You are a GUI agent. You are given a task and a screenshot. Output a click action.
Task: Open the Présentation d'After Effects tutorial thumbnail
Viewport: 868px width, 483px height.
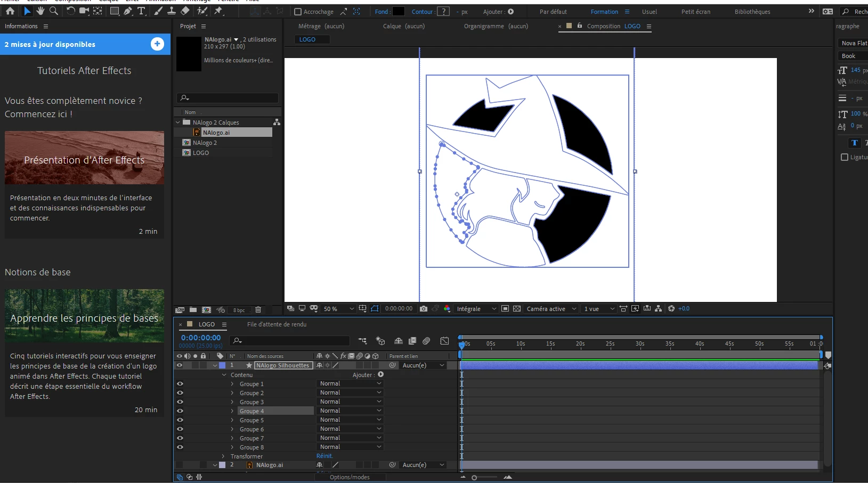[84, 158]
